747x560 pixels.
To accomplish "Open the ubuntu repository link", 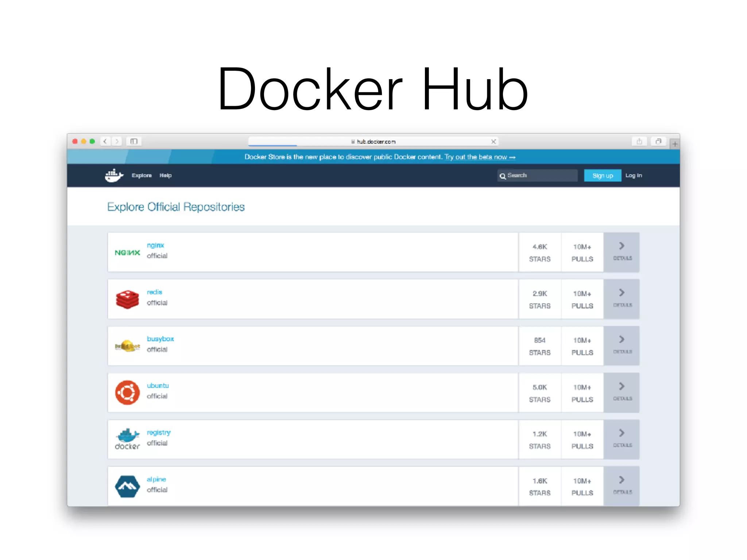I will click(158, 386).
